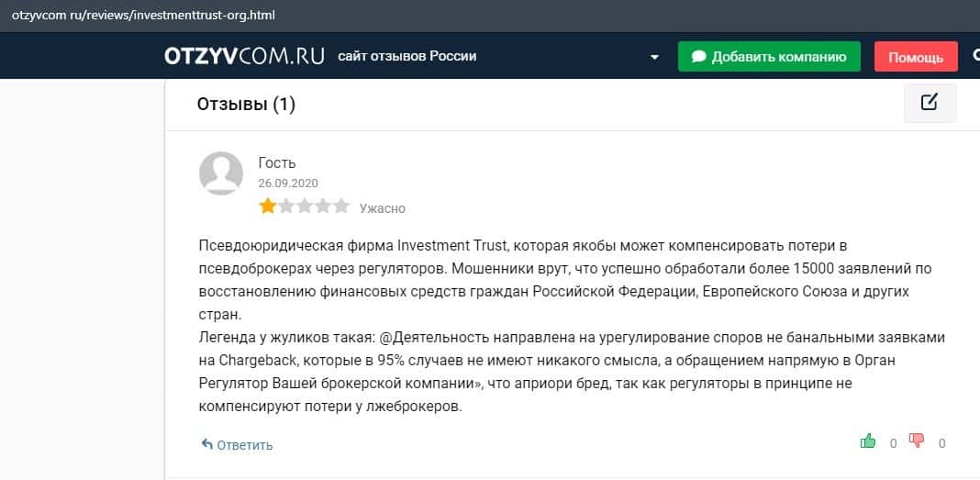Dislike the review with thumbs down
This screenshot has height=480, width=980.
(x=917, y=441)
